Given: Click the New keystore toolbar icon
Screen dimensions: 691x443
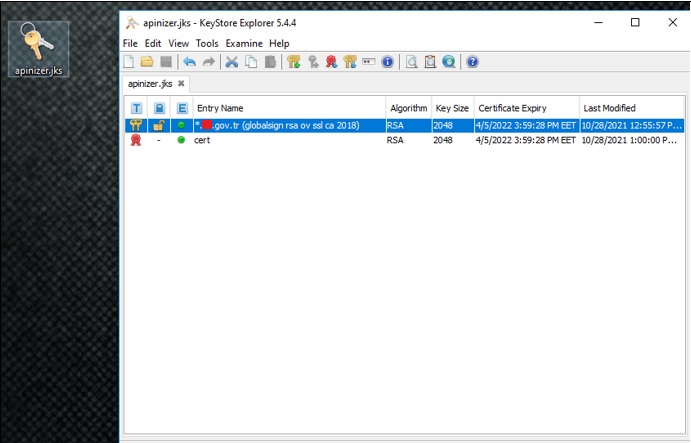Looking at the screenshot, I should (x=130, y=62).
